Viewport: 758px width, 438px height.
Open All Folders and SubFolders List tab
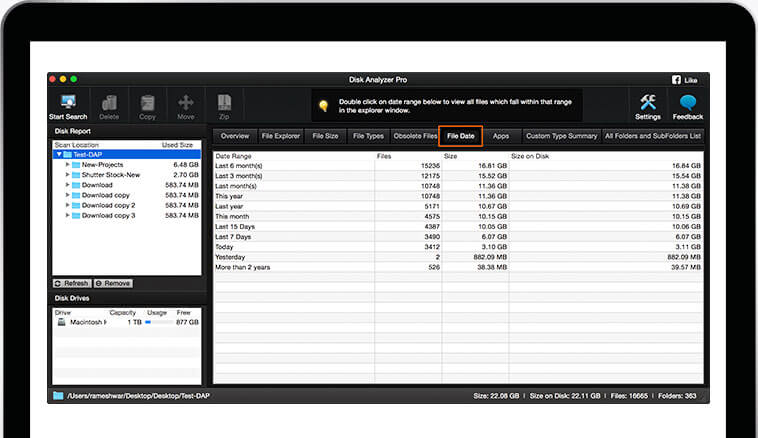[653, 136]
